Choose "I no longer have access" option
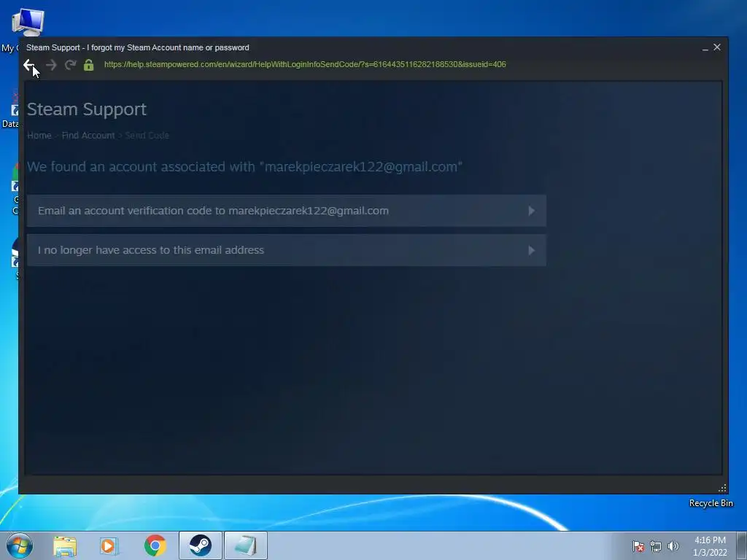Viewport: 747px width, 560px height. click(x=286, y=250)
